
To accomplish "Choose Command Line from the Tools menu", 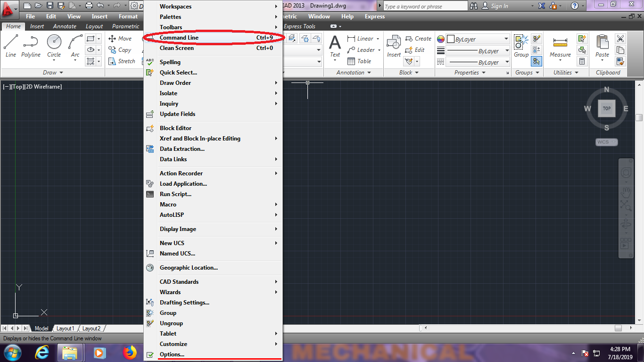I will pos(179,37).
